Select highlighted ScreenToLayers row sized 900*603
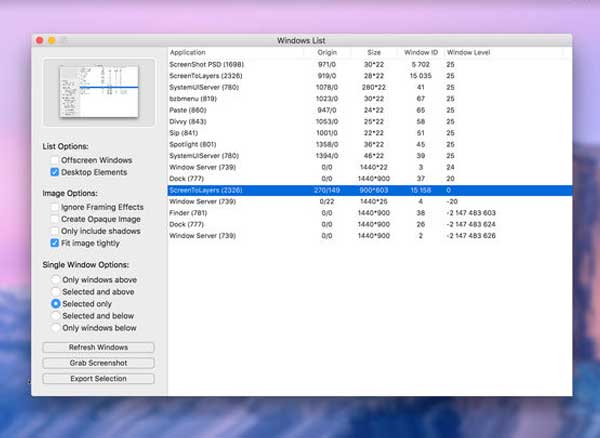 tap(370, 190)
